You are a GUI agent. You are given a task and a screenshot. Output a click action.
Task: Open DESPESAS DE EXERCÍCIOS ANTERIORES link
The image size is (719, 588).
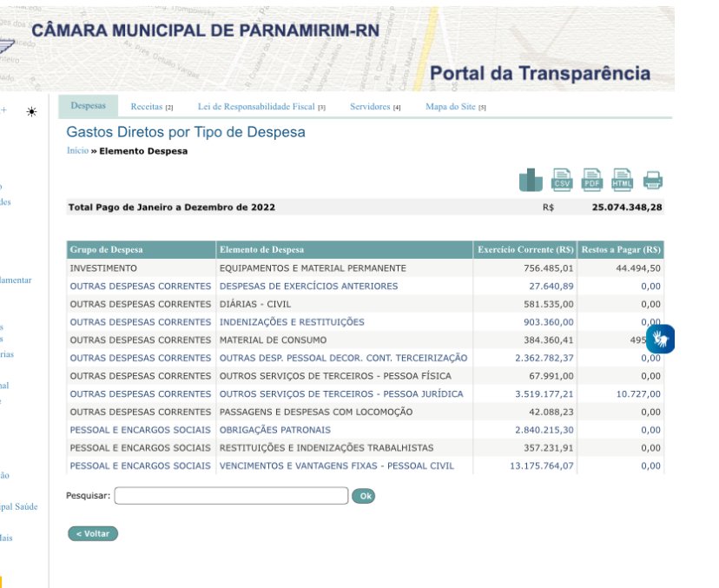click(x=308, y=287)
